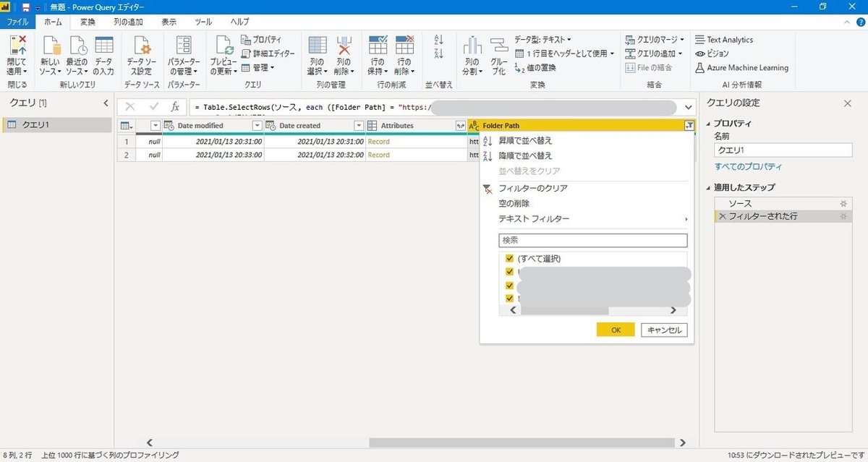The height and width of the screenshot is (462, 868).
Task: Select 昇順で並べ替え (Sort Ascending) menu item
Action: click(x=525, y=140)
